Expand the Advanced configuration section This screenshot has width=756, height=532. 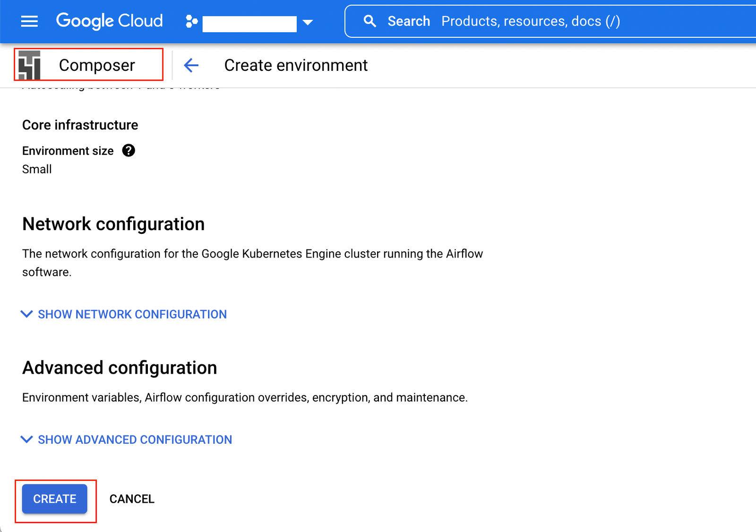click(135, 439)
